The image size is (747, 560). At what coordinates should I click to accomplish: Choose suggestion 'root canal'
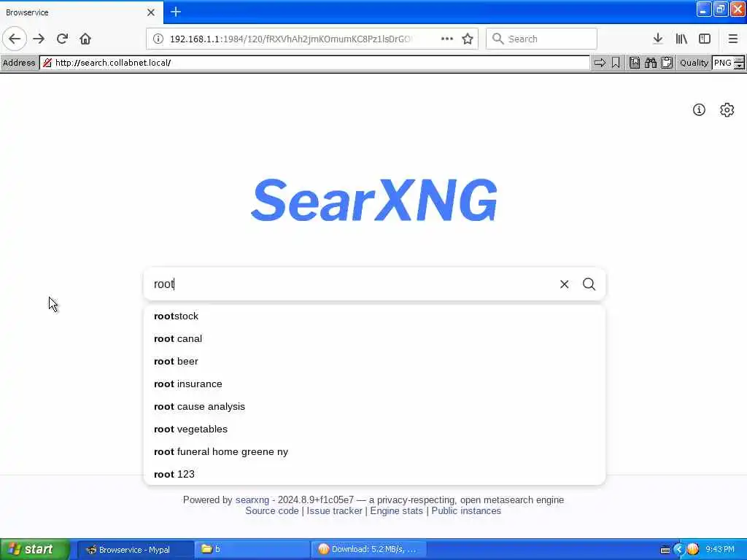(x=374, y=338)
